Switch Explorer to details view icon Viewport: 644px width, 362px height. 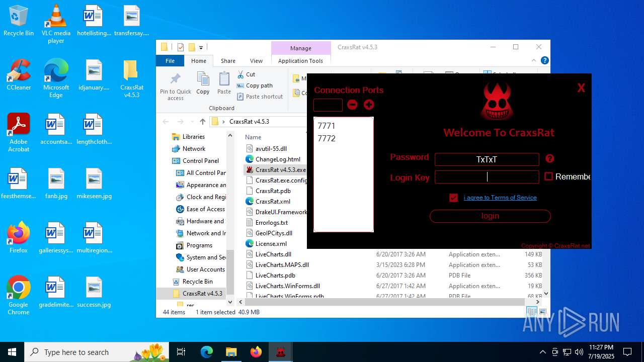532,312
